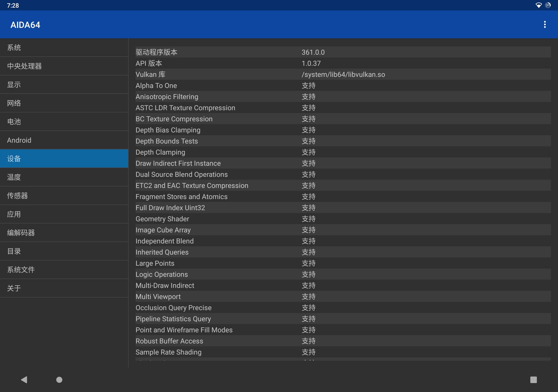
Task: Tap the Wi-Fi status icon
Action: pos(538,5)
